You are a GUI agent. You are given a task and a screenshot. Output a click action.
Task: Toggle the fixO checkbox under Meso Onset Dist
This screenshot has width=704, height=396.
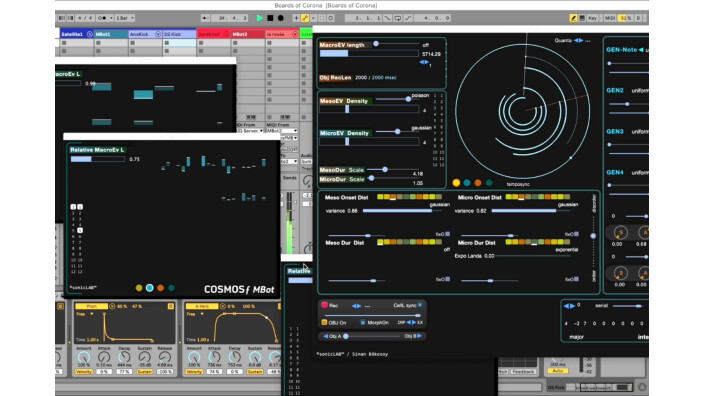(448, 234)
